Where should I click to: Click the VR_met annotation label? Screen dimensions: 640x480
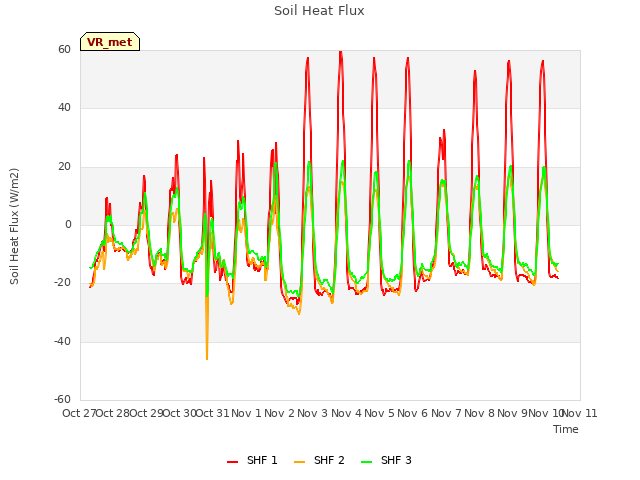coord(110,42)
